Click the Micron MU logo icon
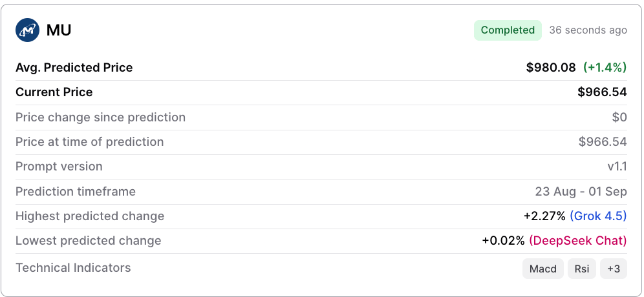644x297 pixels. tap(28, 30)
